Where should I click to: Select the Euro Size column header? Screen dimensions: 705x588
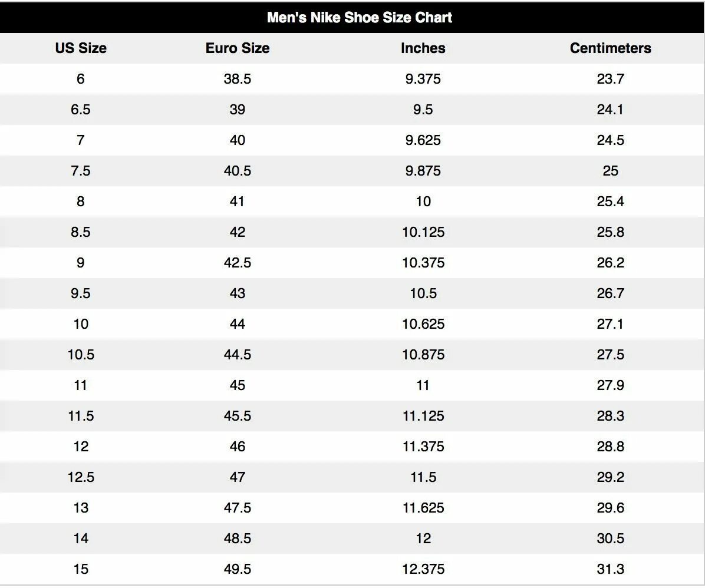click(238, 48)
